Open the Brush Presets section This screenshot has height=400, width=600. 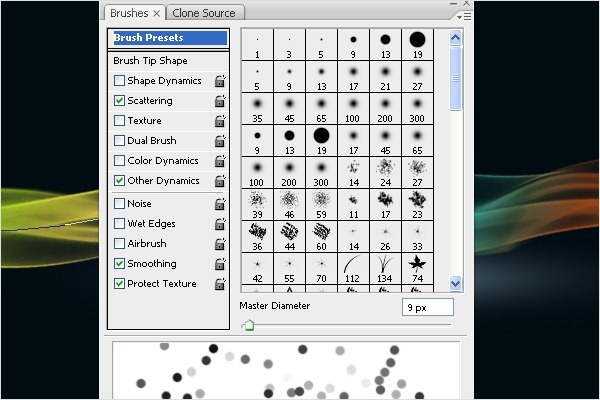[x=169, y=38]
